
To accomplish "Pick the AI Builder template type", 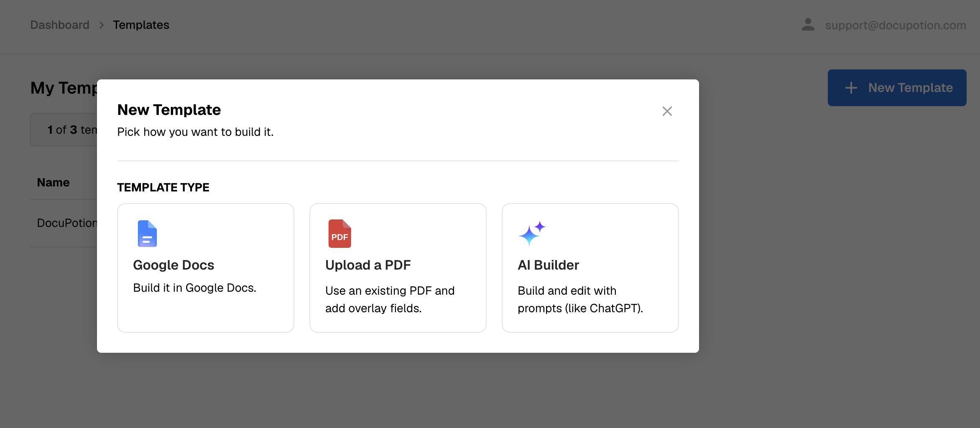I will click(x=590, y=268).
